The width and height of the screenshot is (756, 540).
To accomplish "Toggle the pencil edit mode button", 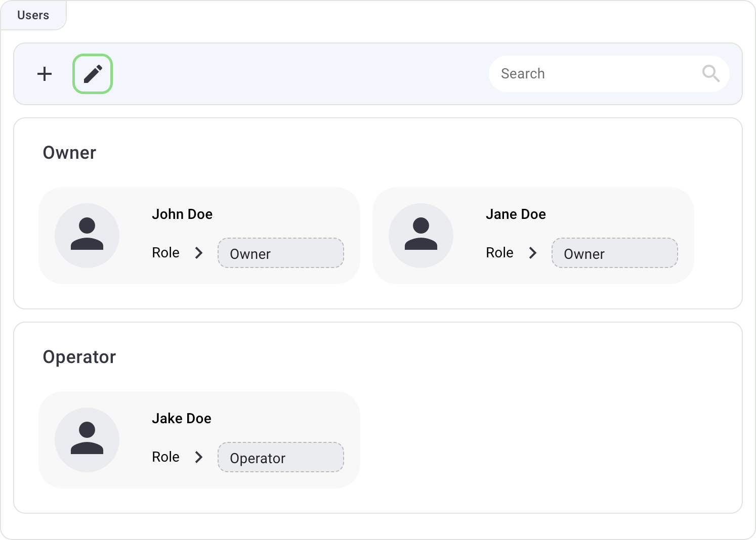I will click(x=93, y=74).
